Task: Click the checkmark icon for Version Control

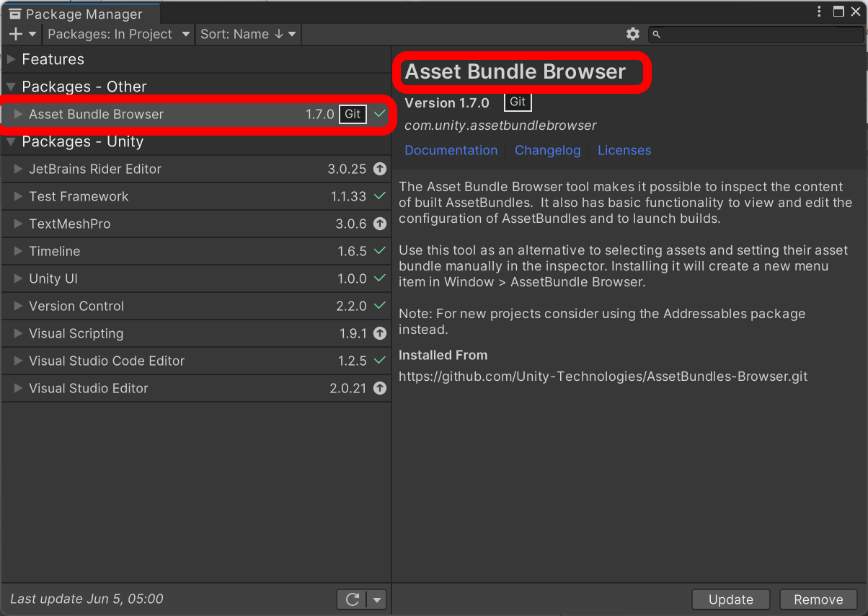Action: tap(380, 306)
